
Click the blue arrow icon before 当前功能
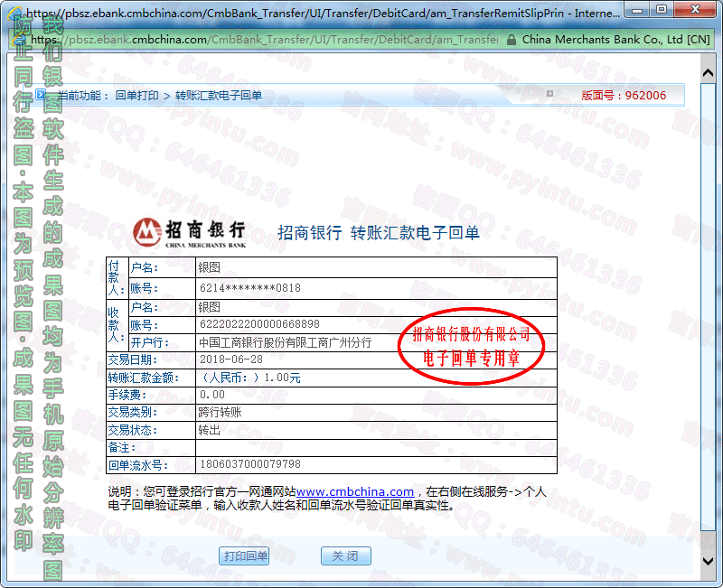click(x=41, y=95)
